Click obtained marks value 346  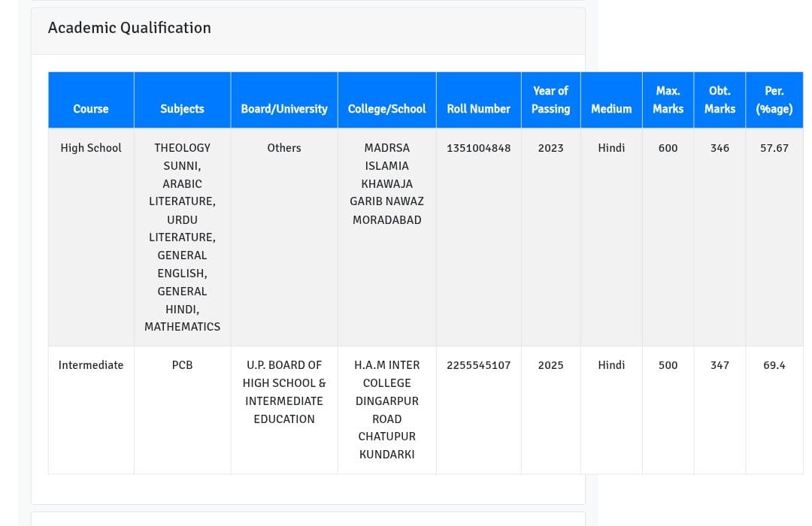720,148
